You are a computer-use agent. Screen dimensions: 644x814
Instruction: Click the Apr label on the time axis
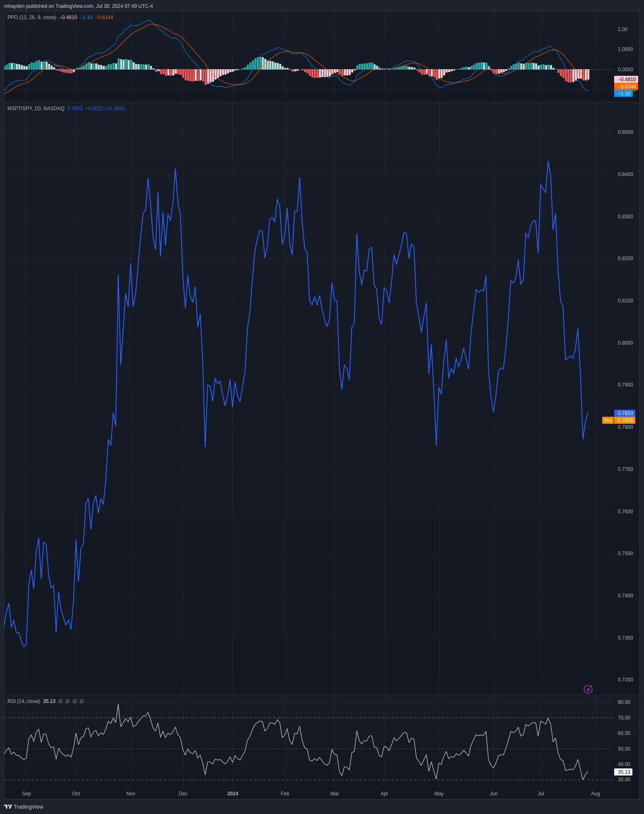[384, 794]
